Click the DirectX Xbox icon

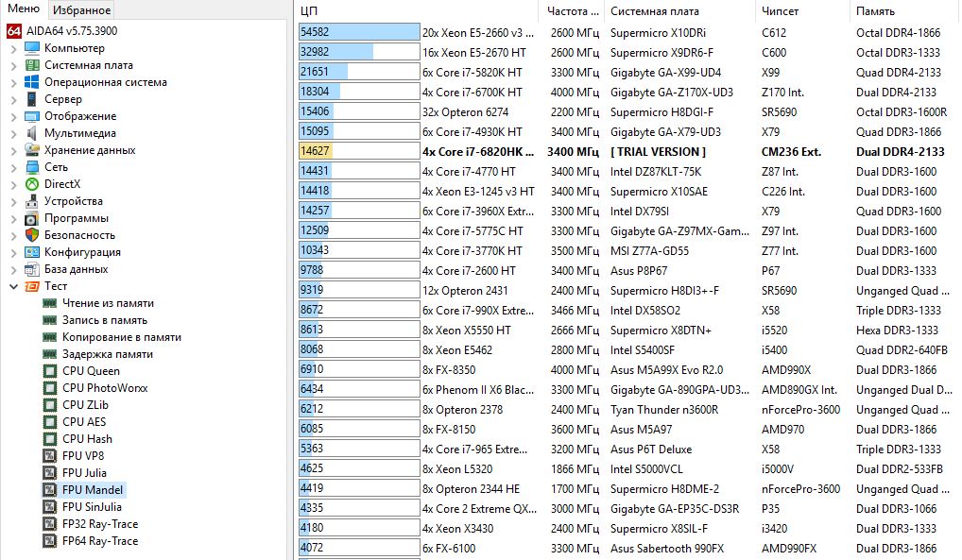click(x=32, y=184)
